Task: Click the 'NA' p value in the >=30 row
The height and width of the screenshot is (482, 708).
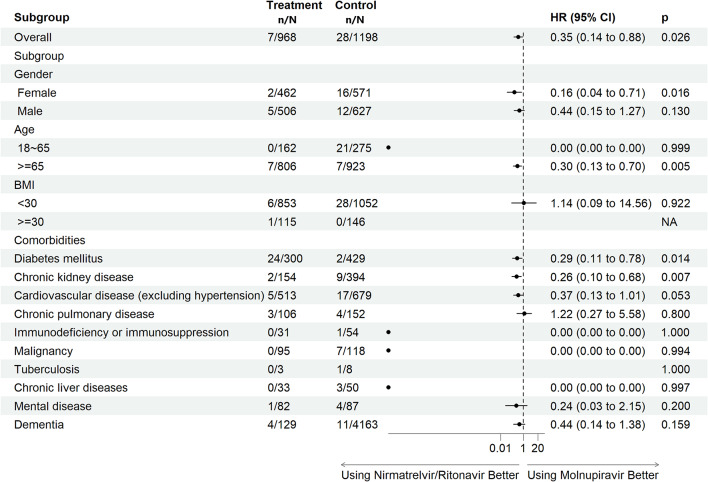Action: pyautogui.click(x=669, y=222)
